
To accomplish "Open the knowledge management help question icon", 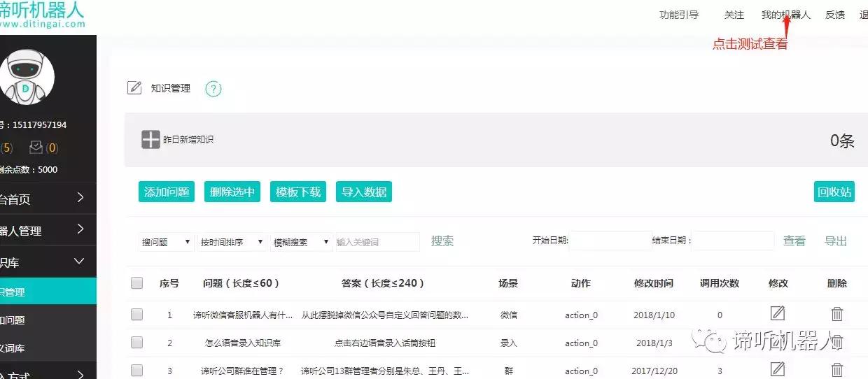I will pos(213,89).
